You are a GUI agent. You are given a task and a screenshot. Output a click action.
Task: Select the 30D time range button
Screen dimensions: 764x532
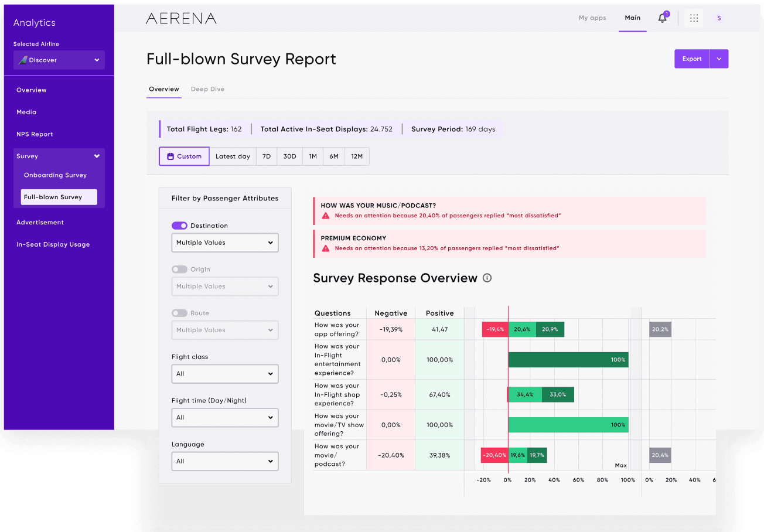point(289,156)
